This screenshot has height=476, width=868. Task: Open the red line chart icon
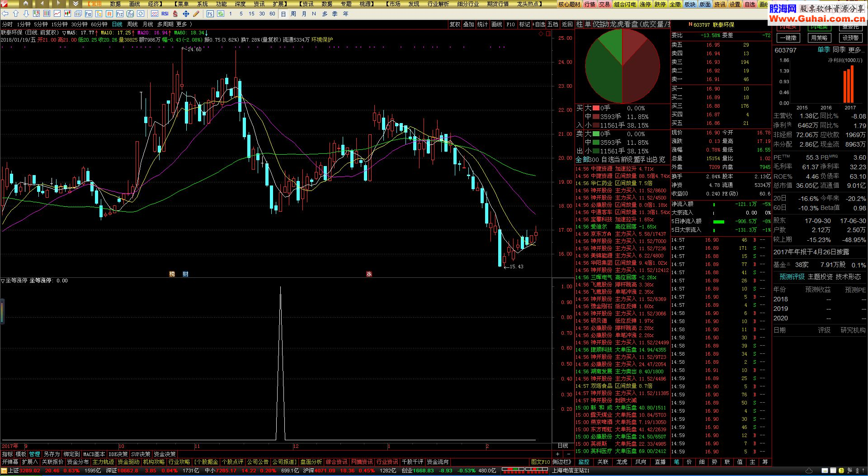(57, 14)
